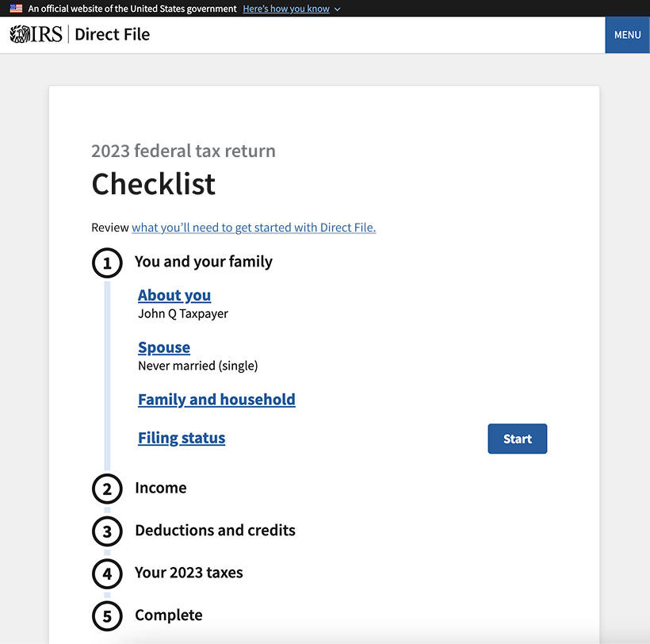Click the step 2 circle next to Income
Image resolution: width=650 pixels, height=644 pixels.
coord(107,489)
